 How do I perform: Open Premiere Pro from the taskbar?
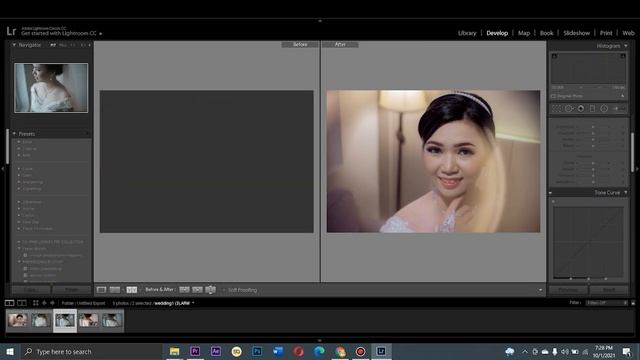pyautogui.click(x=195, y=351)
